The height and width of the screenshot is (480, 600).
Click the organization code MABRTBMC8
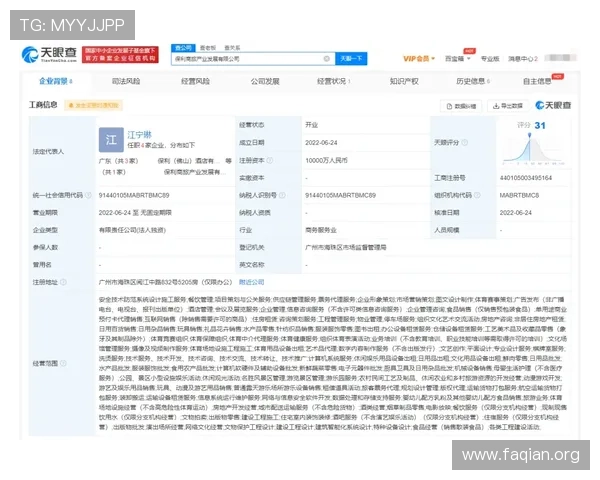click(519, 195)
